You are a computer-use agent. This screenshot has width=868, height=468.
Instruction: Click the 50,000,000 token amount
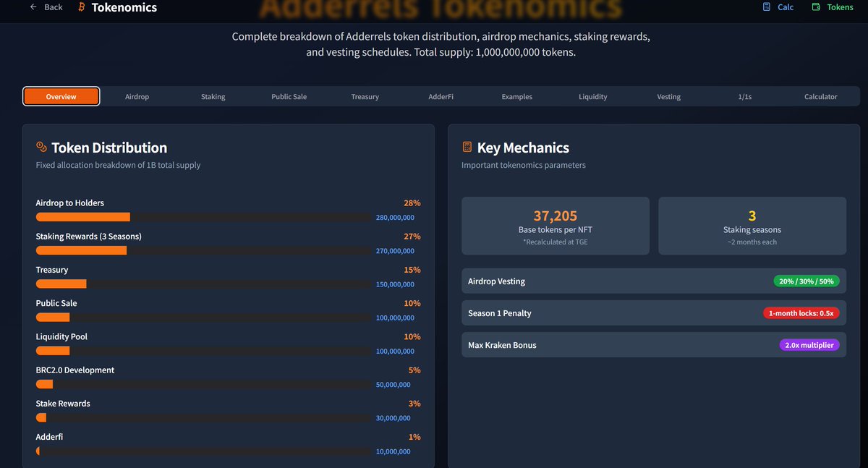point(393,384)
